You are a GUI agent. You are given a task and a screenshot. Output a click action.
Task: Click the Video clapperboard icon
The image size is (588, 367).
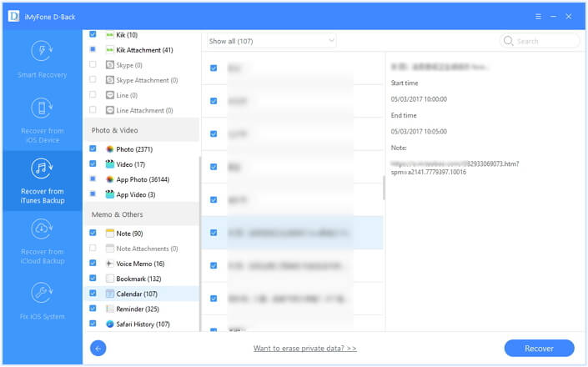109,164
